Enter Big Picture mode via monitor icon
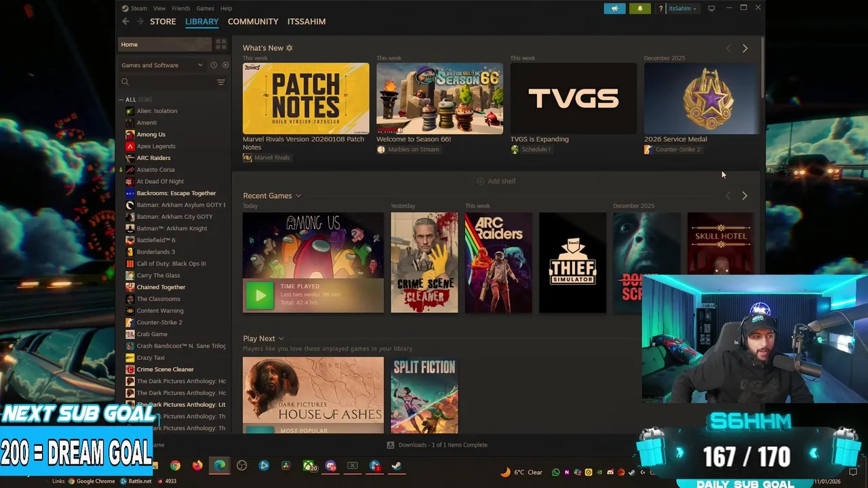 711,8
